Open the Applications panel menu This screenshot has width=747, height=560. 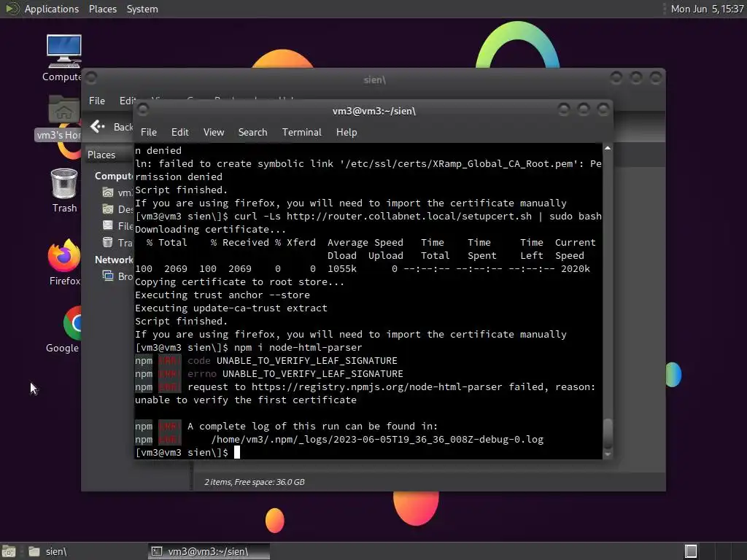tap(52, 9)
